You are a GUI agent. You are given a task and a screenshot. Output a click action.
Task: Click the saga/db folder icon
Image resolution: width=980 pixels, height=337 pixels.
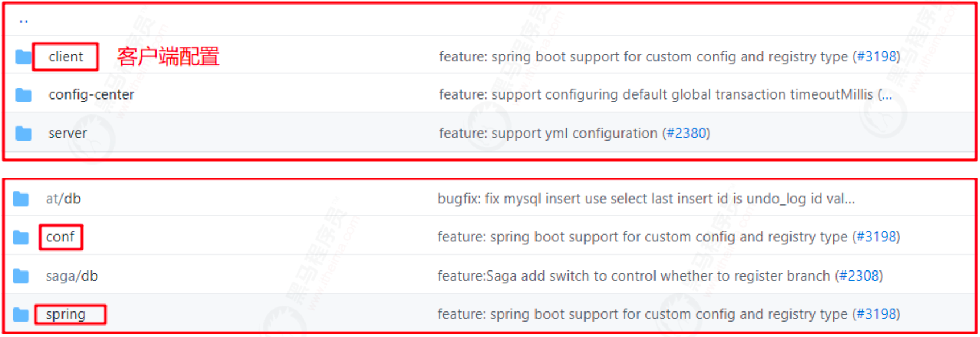(x=21, y=276)
